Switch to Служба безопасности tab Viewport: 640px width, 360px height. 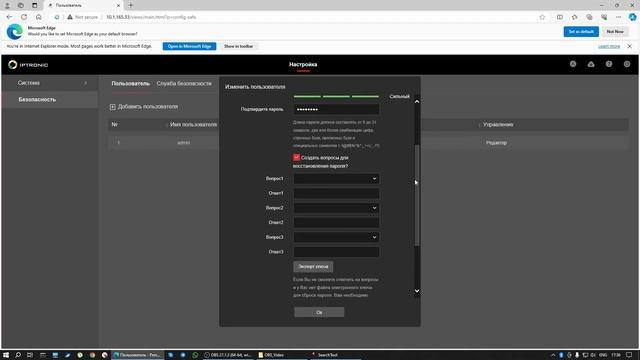(x=184, y=83)
